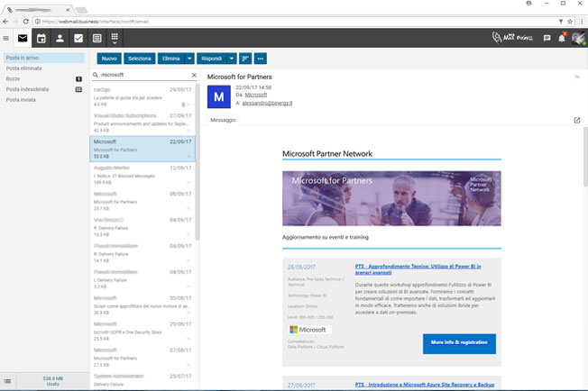Open the hamburger menu in the app bar
The height and width of the screenshot is (391, 588).
5,38
